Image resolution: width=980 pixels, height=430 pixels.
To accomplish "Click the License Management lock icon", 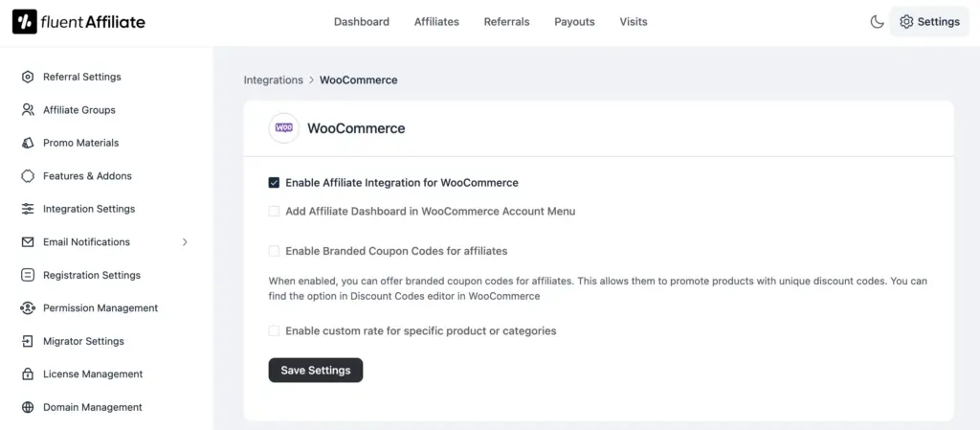I will [28, 374].
